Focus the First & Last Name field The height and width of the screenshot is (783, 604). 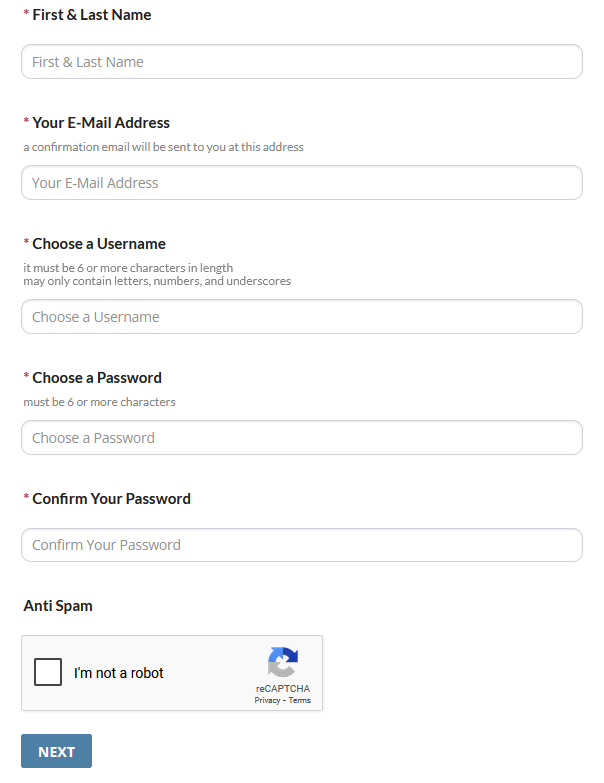[x=301, y=62]
